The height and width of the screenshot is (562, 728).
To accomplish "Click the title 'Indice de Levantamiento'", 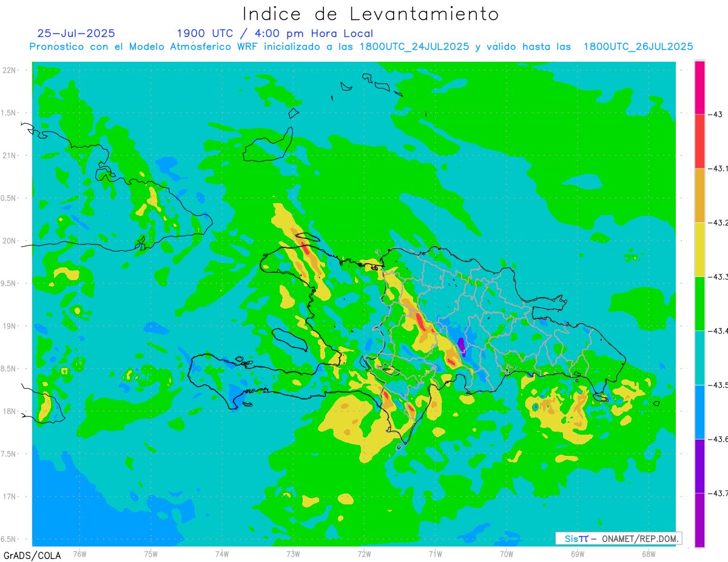I will [x=371, y=14].
